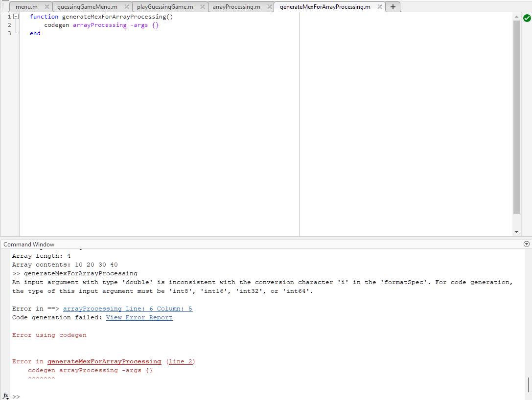The image size is (532, 400).
Task: Click line number 3 in the gutter
Action: pos(9,33)
